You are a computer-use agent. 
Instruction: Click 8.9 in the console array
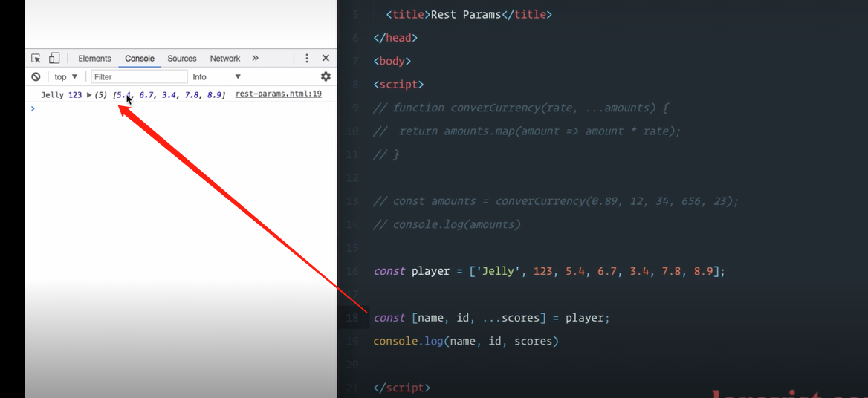(214, 95)
